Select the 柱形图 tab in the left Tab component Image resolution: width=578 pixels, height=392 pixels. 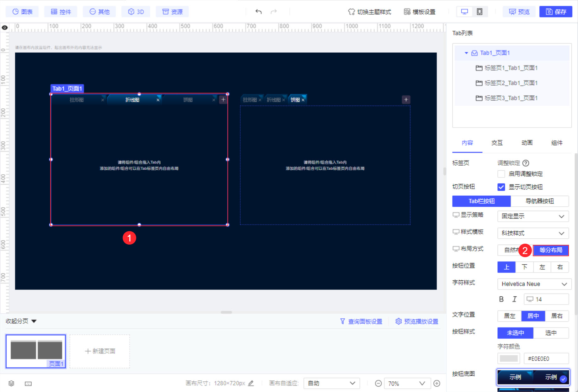[77, 100]
